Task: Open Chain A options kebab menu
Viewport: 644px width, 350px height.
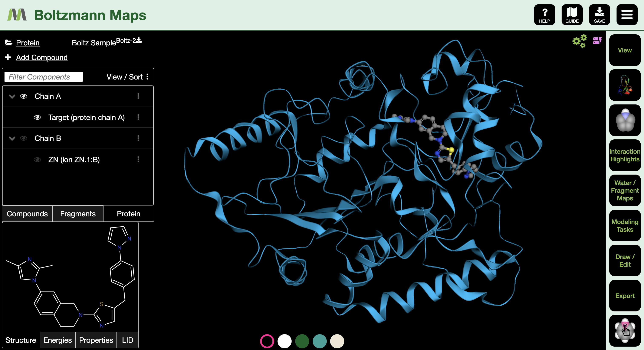Action: pos(138,96)
